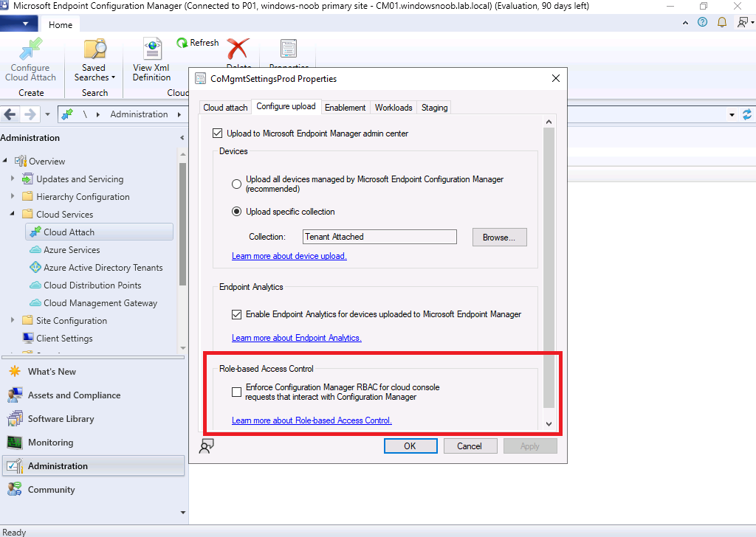Select the Administration workspace
This screenshot has height=537, width=756.
(94, 466)
